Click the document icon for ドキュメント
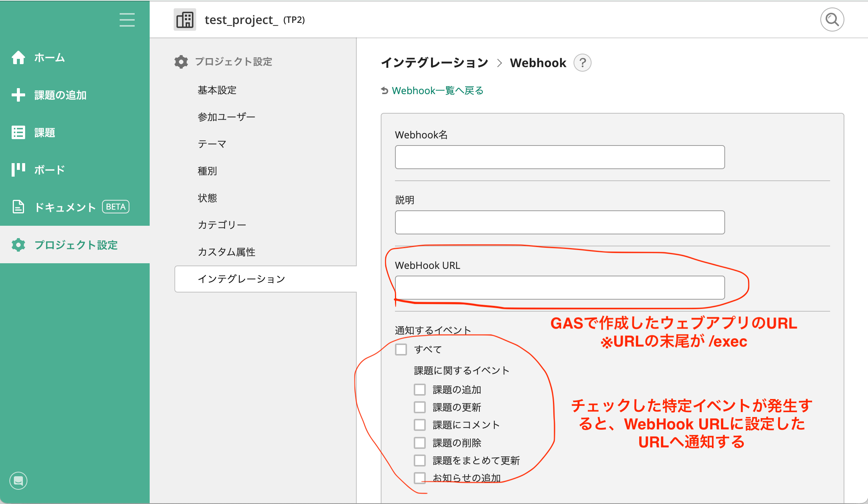The height and width of the screenshot is (504, 868). 18,207
